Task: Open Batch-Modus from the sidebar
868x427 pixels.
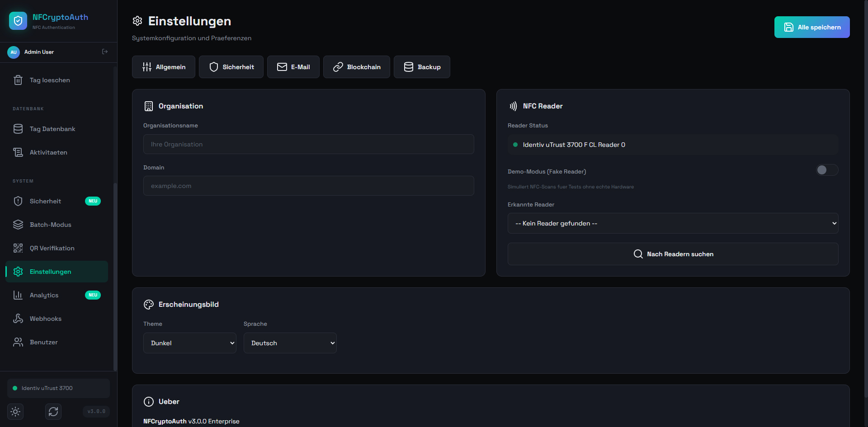Action: (x=51, y=225)
